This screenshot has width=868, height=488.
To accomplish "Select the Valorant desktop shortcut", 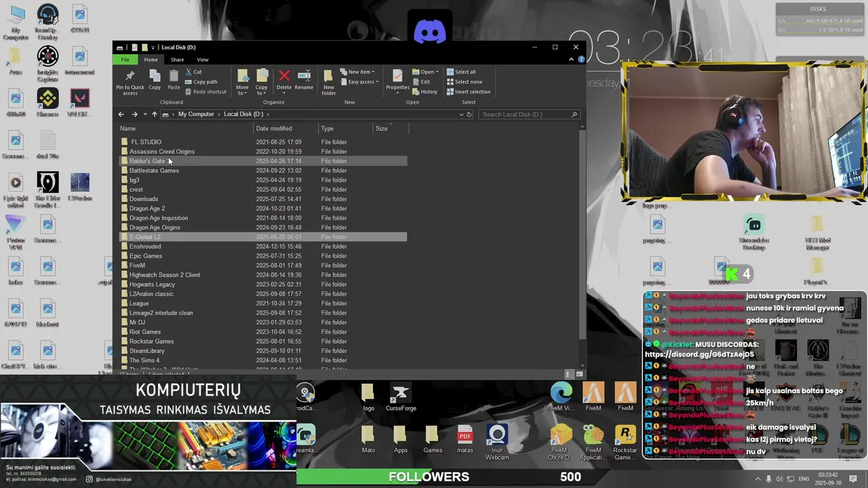I will pos(79,103).
